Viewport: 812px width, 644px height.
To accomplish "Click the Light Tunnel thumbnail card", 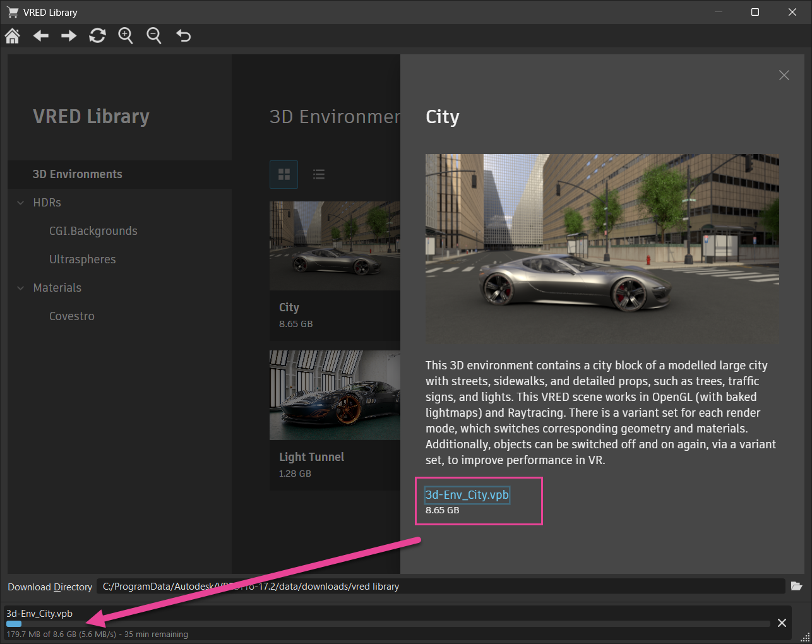I will point(335,420).
